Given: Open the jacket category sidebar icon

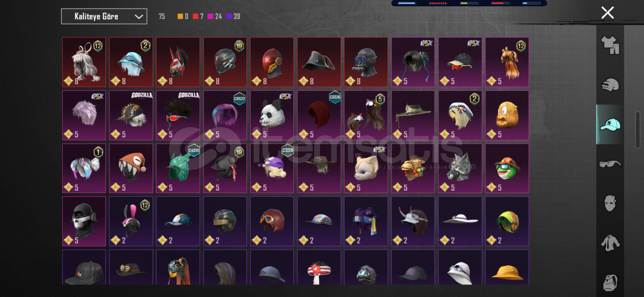Looking at the screenshot, I should click(610, 243).
